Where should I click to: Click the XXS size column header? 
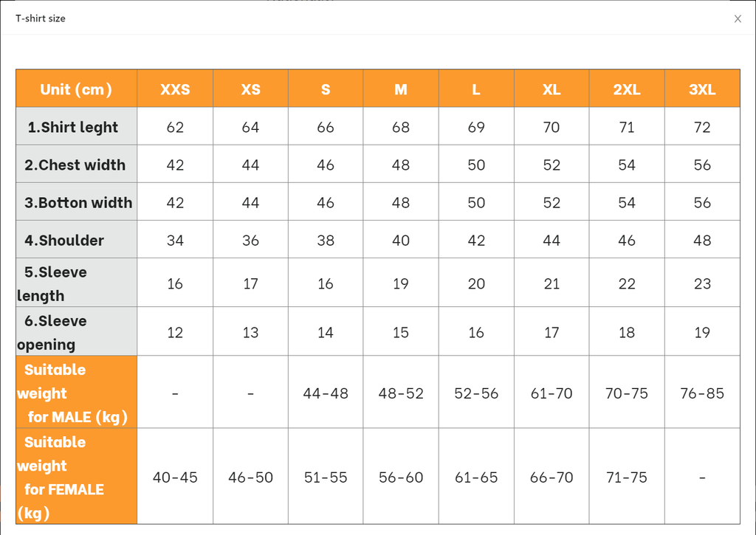pos(175,89)
